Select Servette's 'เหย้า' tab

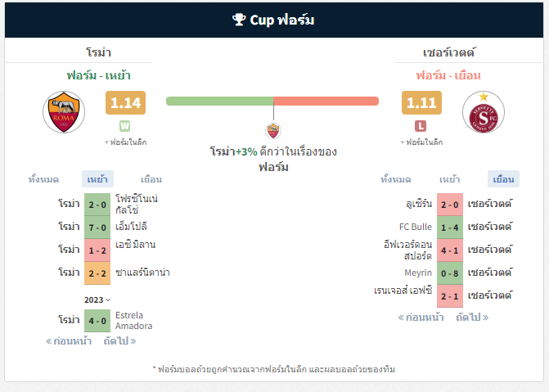(449, 179)
